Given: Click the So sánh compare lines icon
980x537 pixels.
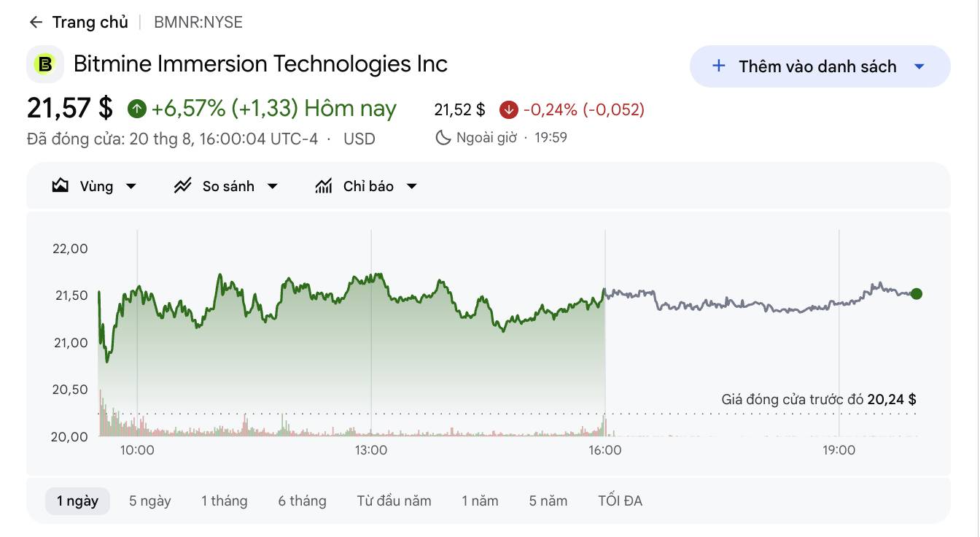Looking at the screenshot, I should 182,186.
